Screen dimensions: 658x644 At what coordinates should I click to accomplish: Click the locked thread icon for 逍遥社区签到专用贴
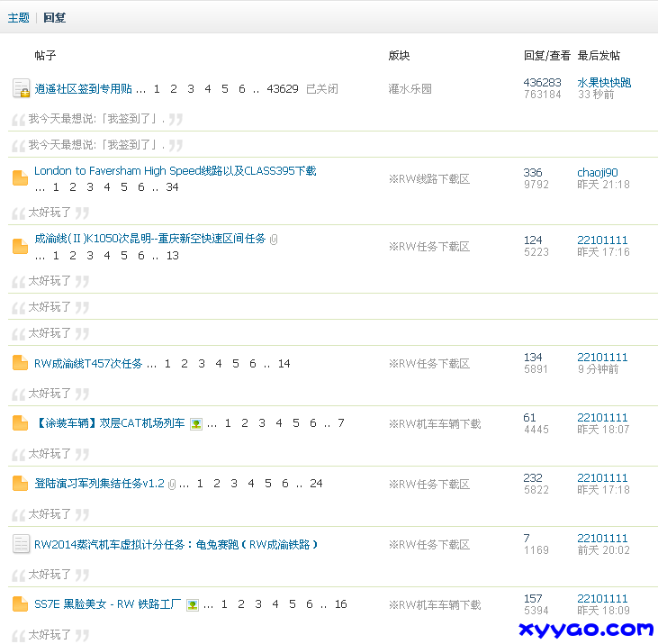coord(21,88)
